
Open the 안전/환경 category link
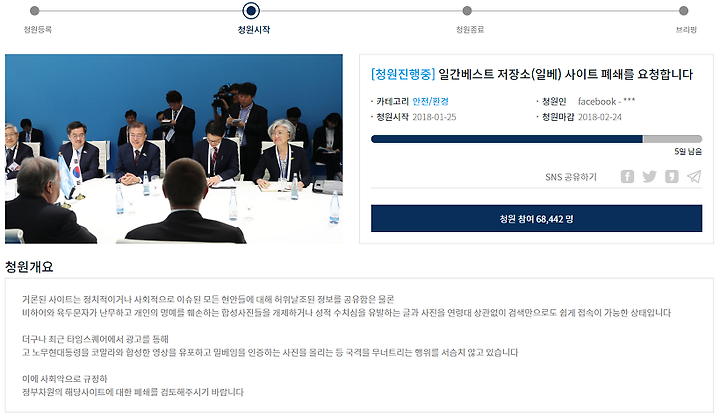tap(430, 101)
